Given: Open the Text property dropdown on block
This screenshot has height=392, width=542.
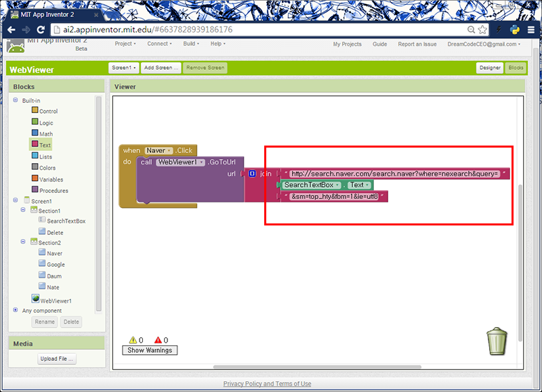Looking at the screenshot, I should tap(359, 185).
